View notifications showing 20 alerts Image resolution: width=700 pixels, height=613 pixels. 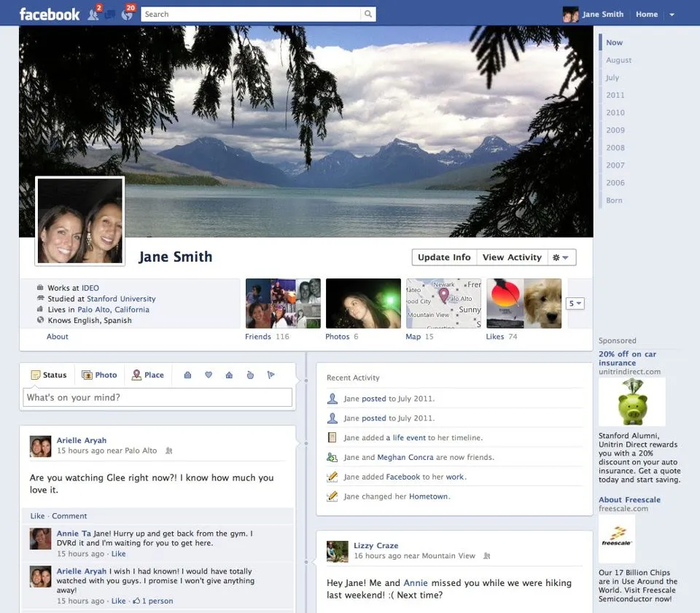[x=125, y=14]
